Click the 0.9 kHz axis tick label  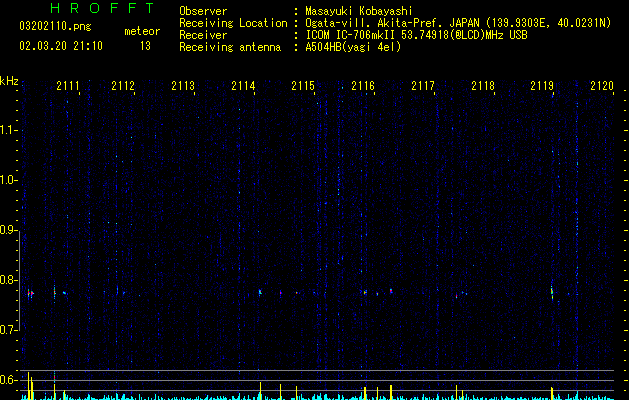click(9, 230)
